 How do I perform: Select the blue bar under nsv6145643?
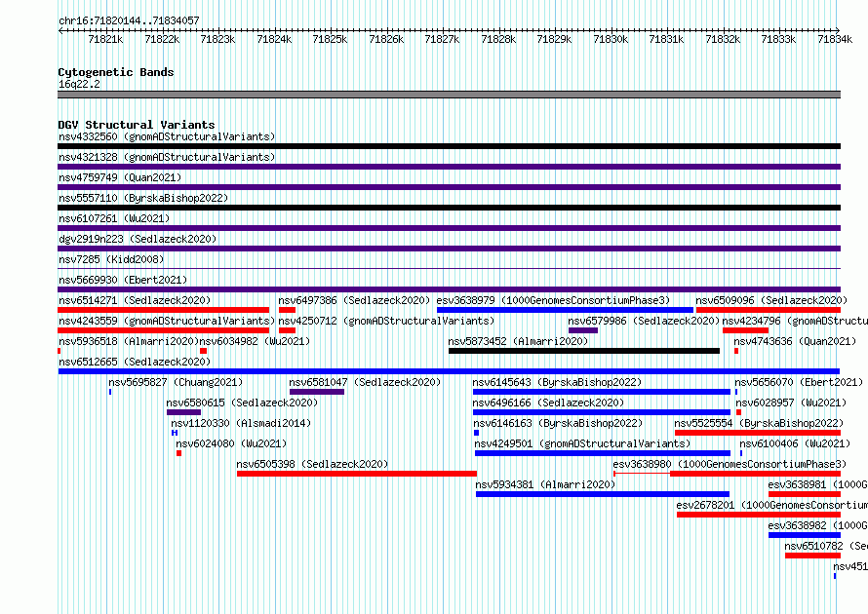[x=602, y=392]
